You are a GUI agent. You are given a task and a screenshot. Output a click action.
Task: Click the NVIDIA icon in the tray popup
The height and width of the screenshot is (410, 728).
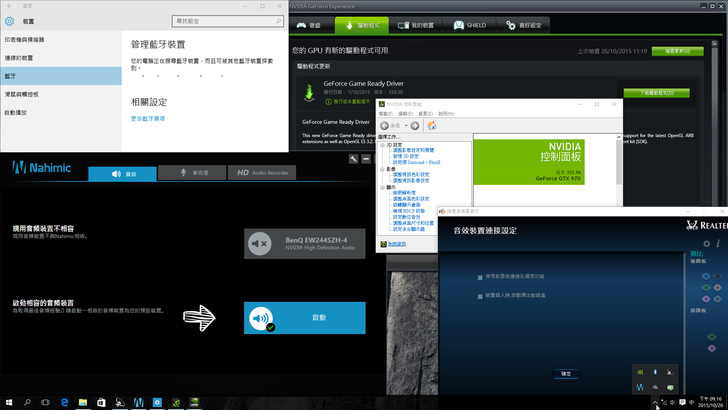640,372
